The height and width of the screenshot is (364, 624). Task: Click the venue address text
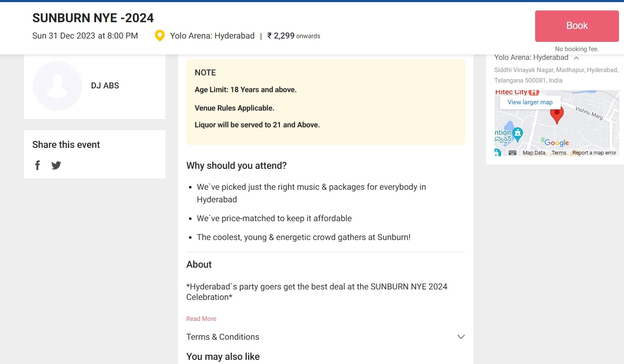pos(556,75)
